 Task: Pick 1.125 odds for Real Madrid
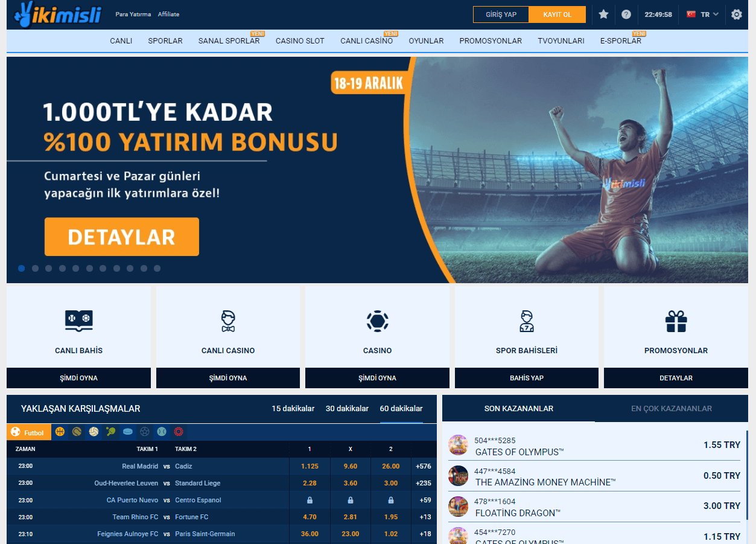[310, 466]
